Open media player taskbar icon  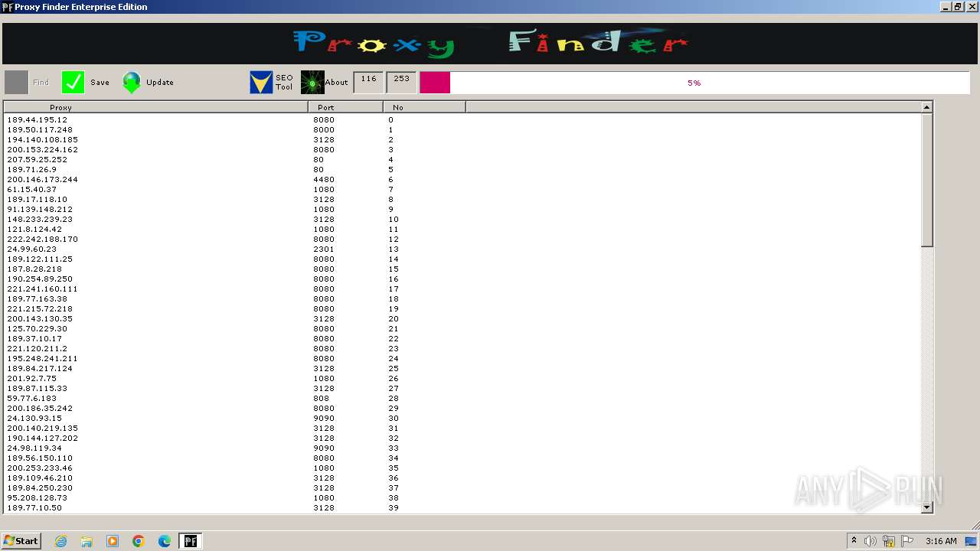(113, 541)
